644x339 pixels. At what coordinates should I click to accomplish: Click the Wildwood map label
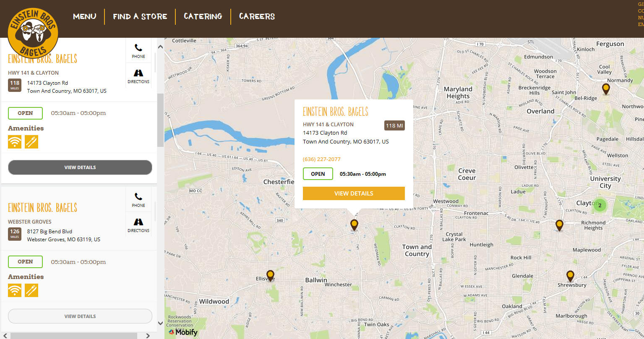pyautogui.click(x=214, y=302)
